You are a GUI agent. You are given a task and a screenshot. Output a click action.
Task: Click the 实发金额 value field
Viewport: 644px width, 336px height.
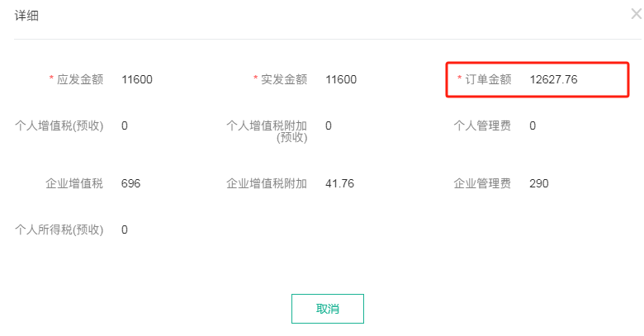[341, 80]
